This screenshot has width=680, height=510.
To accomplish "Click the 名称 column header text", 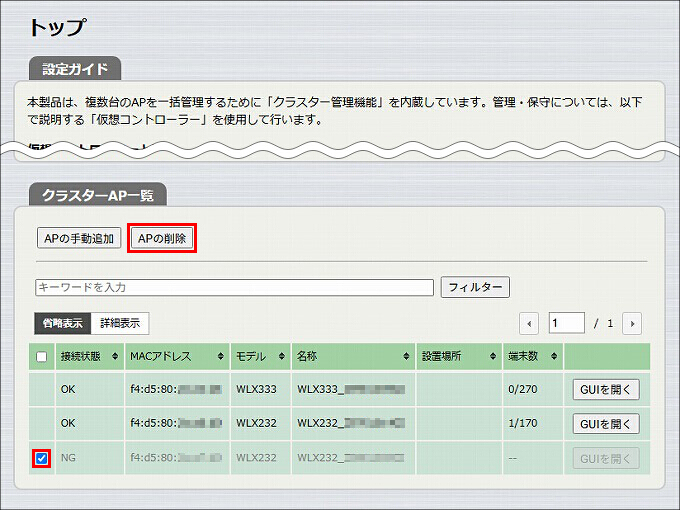I will 307,356.
